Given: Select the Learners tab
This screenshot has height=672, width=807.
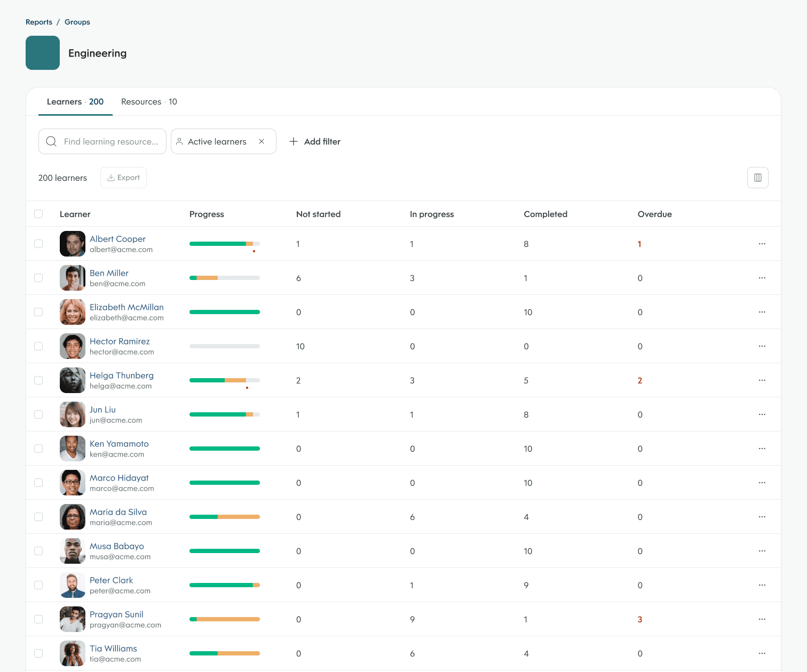Looking at the screenshot, I should (x=75, y=102).
